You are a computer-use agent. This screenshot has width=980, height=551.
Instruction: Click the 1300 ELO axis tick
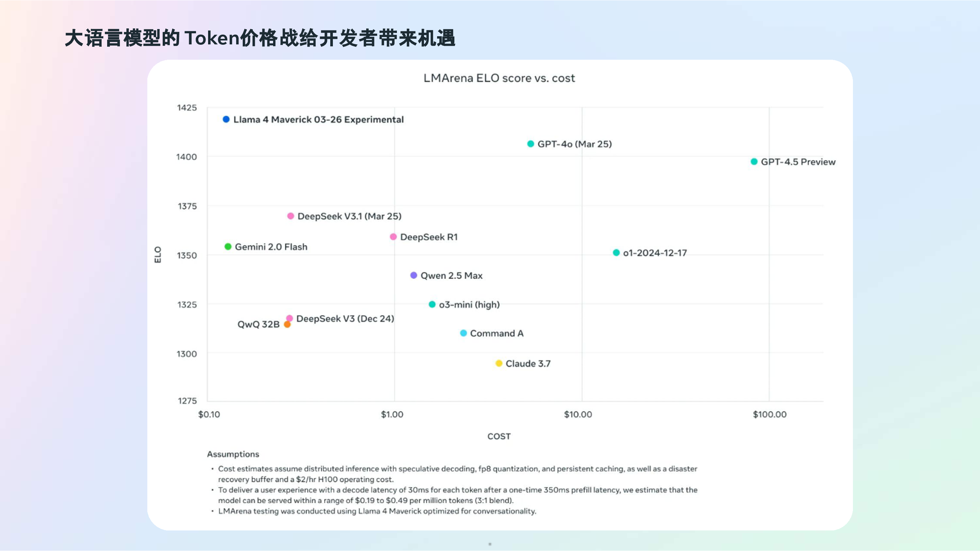click(x=187, y=354)
